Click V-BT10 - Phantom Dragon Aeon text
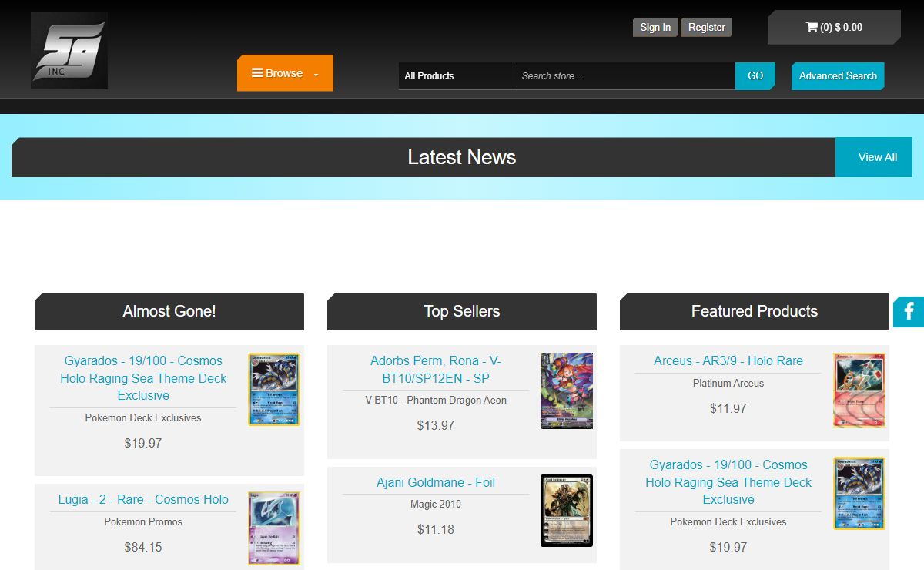This screenshot has height=570, width=924. 436,400
